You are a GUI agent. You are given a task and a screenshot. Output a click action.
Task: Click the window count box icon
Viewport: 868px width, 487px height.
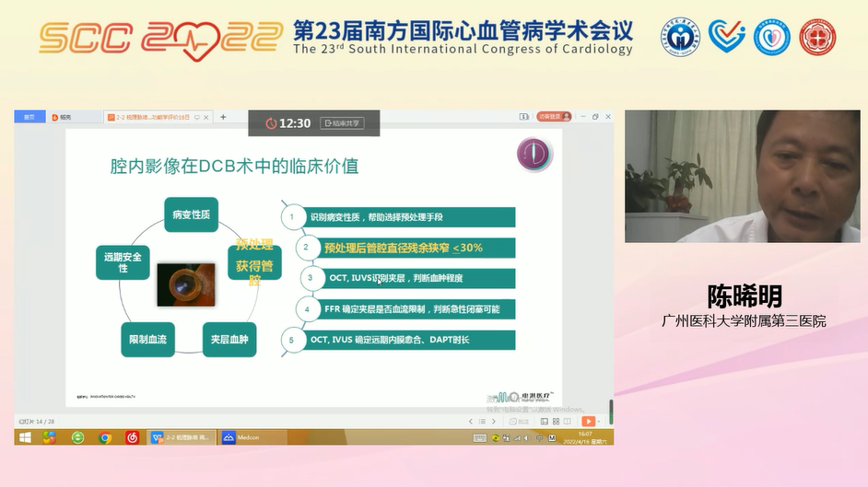point(523,117)
